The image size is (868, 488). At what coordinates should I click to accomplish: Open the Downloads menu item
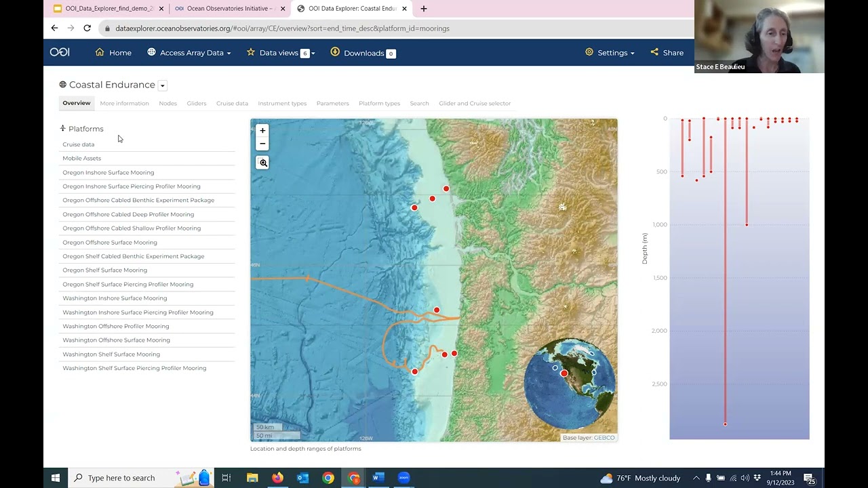click(x=363, y=53)
